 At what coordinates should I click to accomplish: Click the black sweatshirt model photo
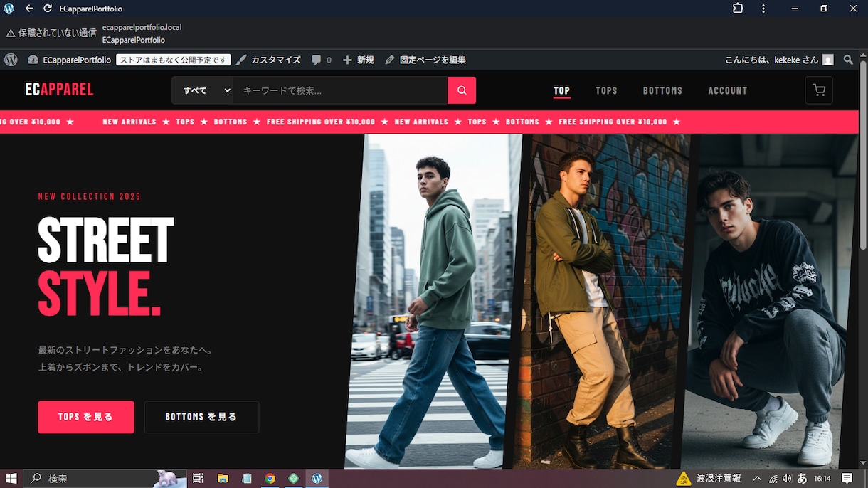[770, 301]
